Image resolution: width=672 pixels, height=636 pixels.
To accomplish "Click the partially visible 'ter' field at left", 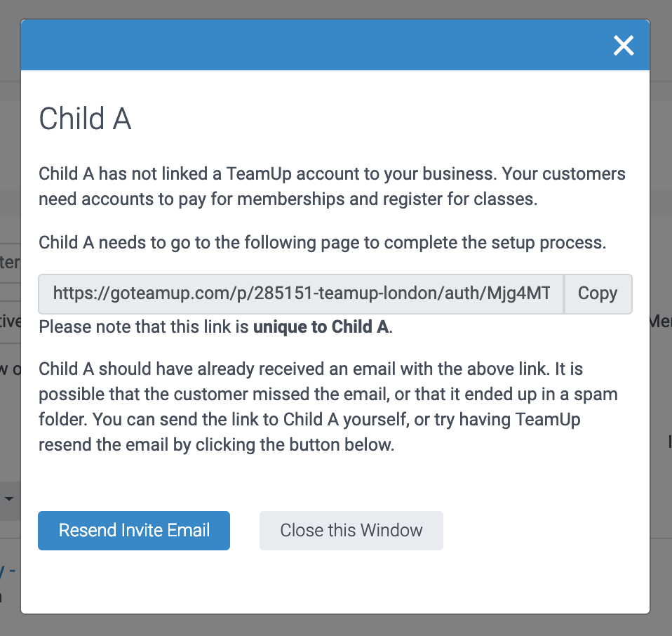I will pos(10,263).
